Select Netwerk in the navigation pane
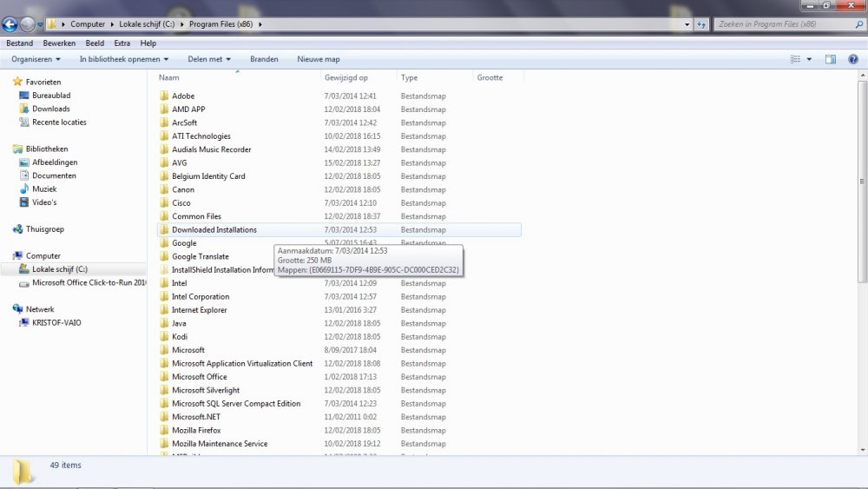This screenshot has height=489, width=868. [x=40, y=309]
